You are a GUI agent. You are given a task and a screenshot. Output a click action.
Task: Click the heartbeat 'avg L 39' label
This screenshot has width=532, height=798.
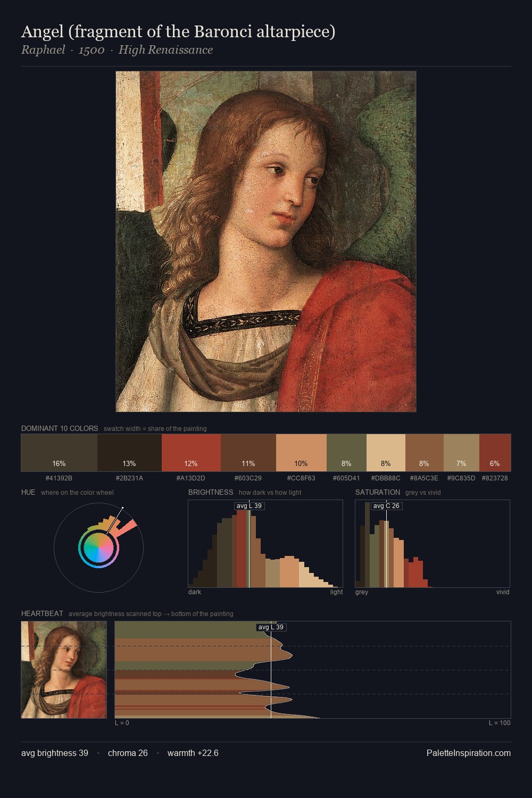click(x=271, y=627)
